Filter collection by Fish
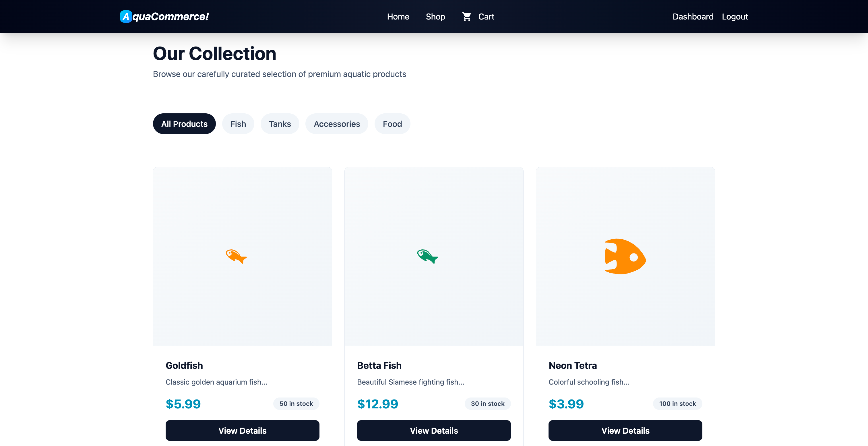This screenshot has width=868, height=446. tap(238, 124)
